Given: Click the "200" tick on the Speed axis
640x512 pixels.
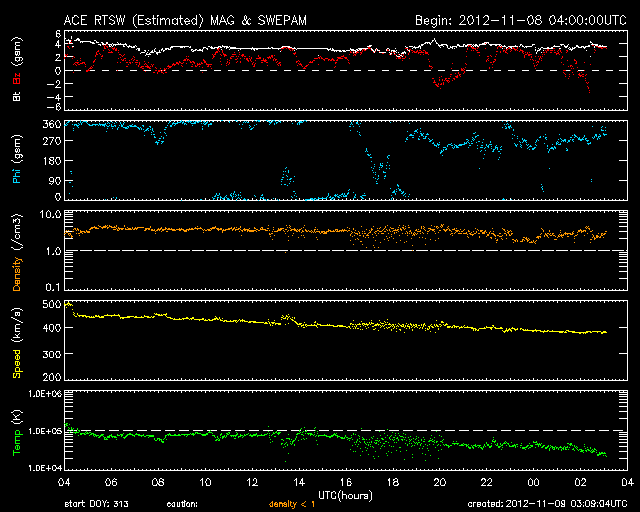Looking at the screenshot, I should 52,377.
